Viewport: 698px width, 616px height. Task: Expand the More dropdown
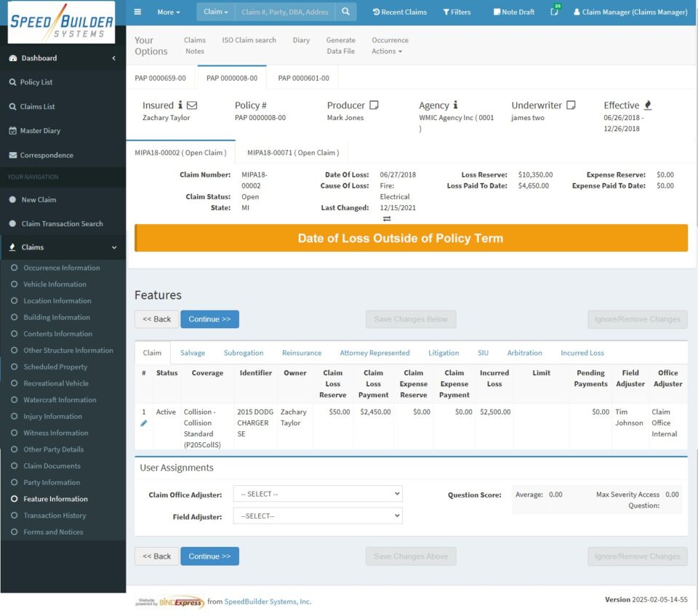[168, 12]
